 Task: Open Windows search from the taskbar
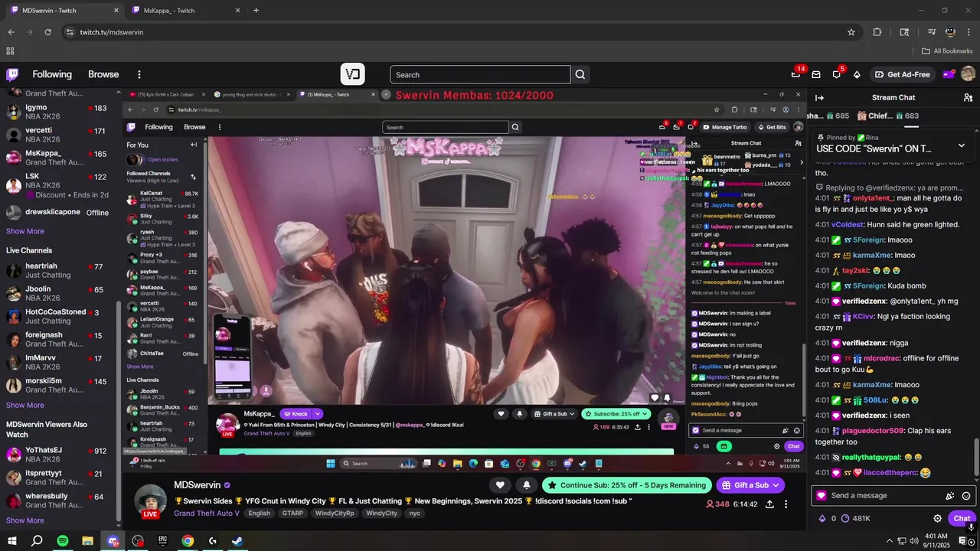(x=37, y=541)
